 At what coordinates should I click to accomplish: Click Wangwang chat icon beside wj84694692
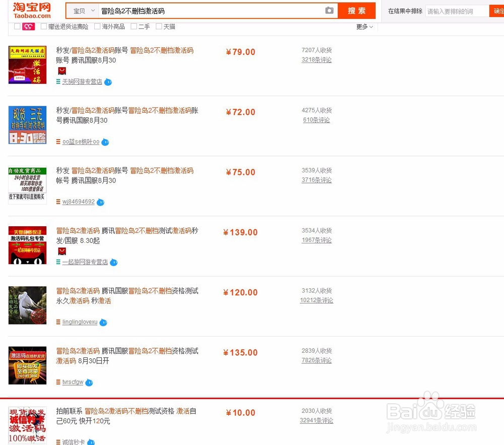(101, 202)
